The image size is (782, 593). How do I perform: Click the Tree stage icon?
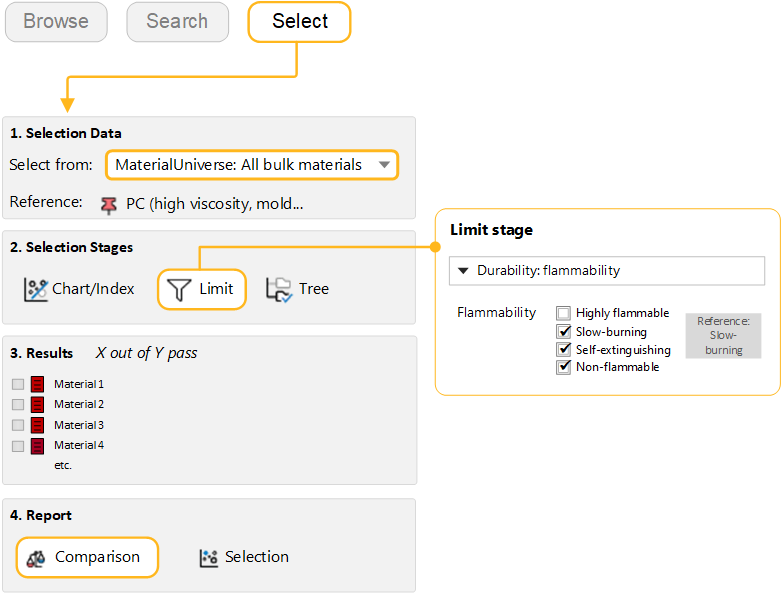(278, 289)
